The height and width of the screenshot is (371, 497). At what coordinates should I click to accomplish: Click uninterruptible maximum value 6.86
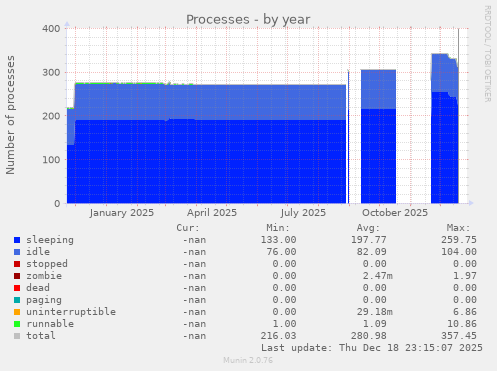click(x=465, y=312)
